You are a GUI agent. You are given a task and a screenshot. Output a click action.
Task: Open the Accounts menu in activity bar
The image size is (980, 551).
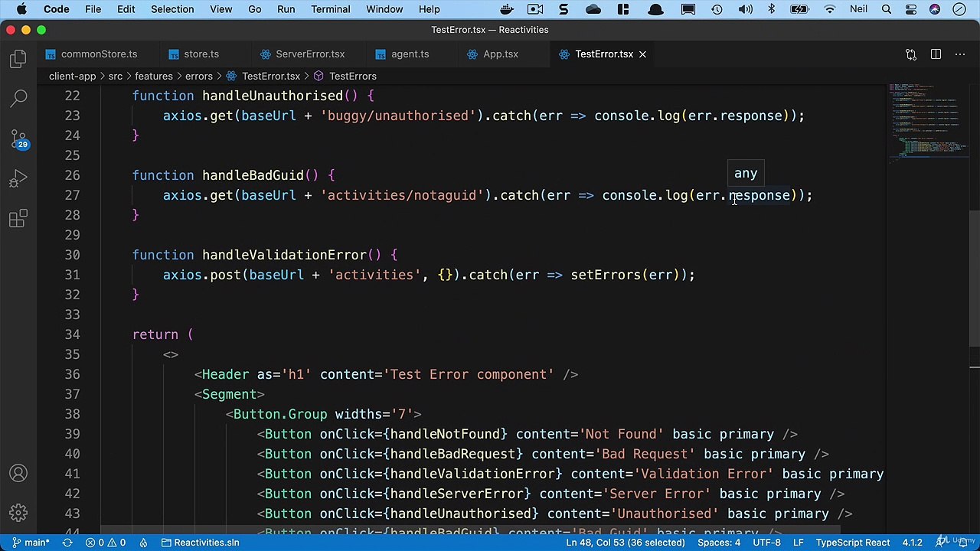pyautogui.click(x=18, y=474)
